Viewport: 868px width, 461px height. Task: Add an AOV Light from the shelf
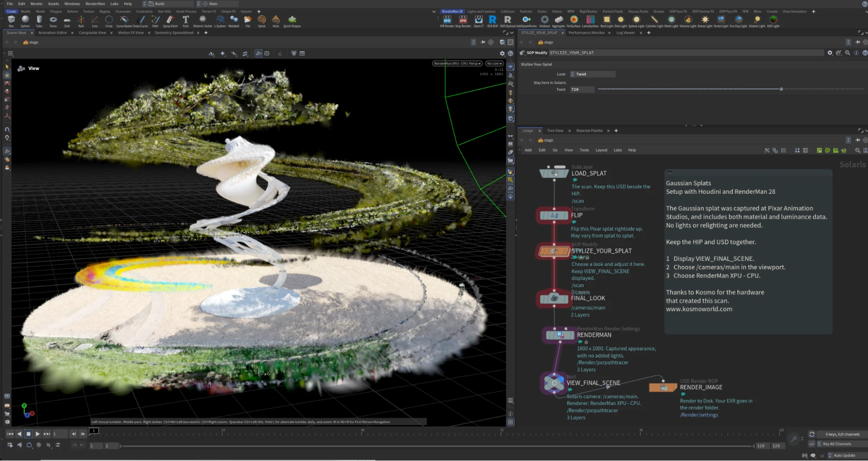tap(773, 21)
